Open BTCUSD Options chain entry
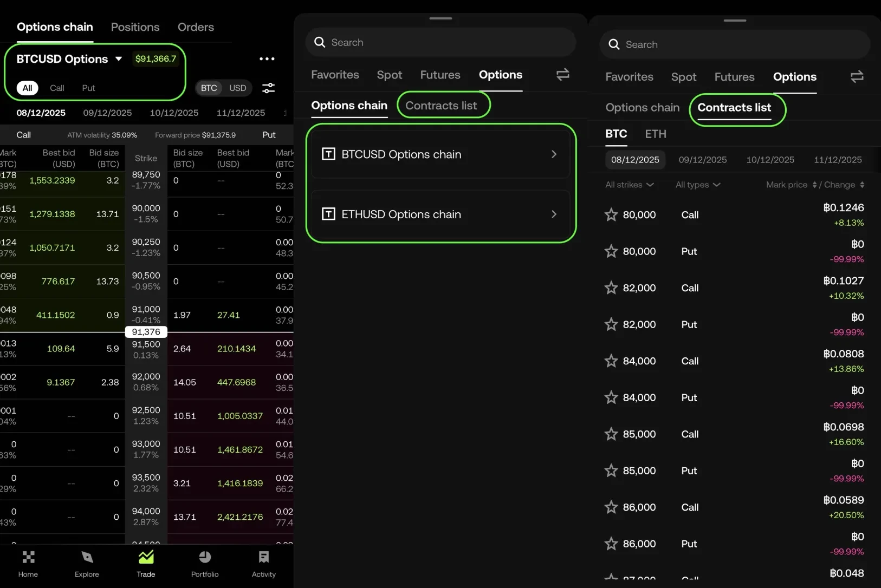The height and width of the screenshot is (588, 881). point(440,154)
